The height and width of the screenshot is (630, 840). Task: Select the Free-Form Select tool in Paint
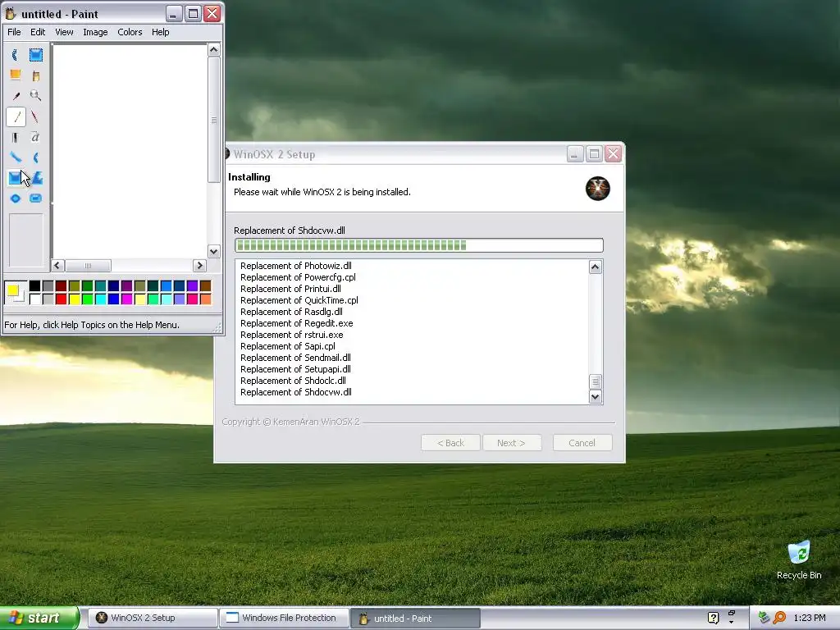pos(15,55)
